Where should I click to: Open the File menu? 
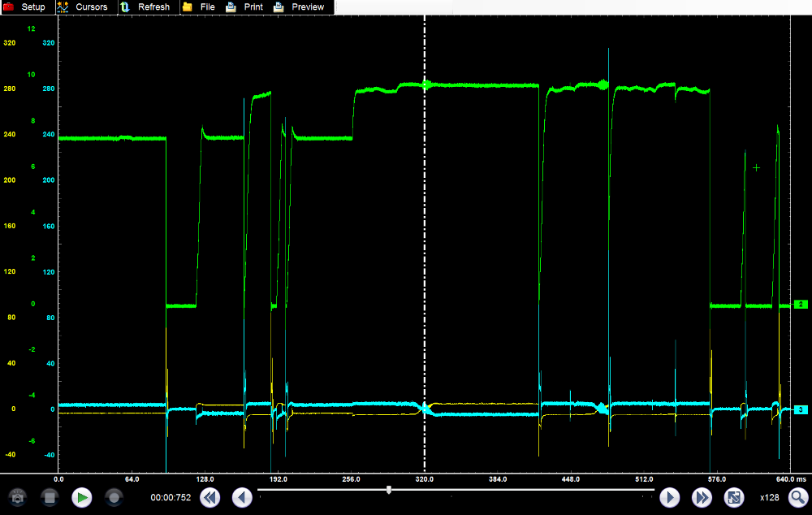199,6
